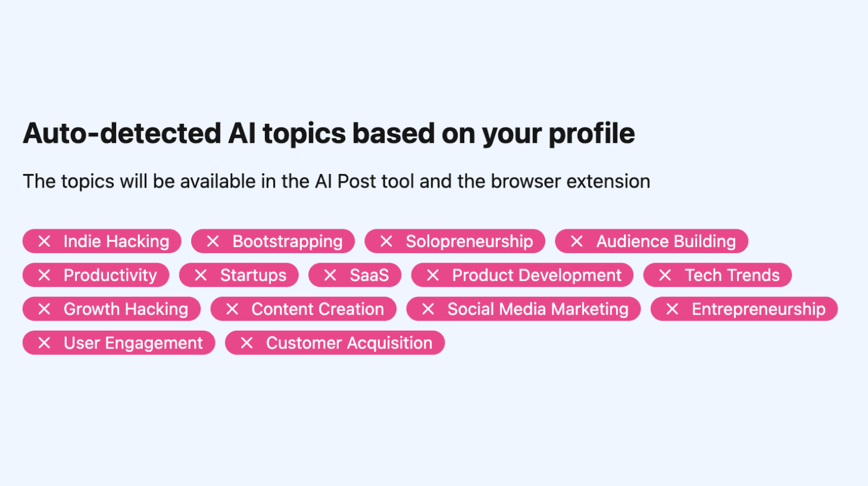Image resolution: width=868 pixels, height=486 pixels.
Task: Remove the Social Media Marketing topic
Action: (428, 309)
